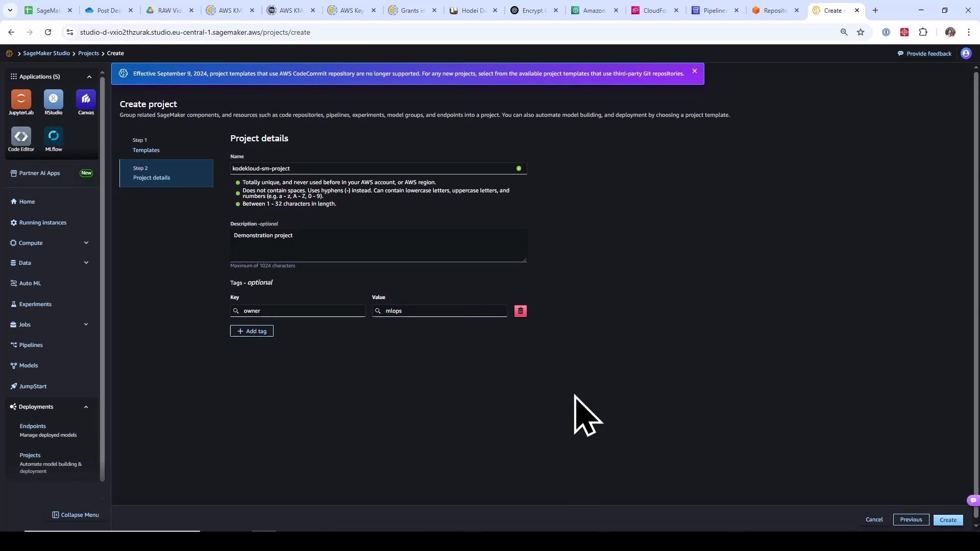This screenshot has width=980, height=551.
Task: Click the sidebar vertical scrollbar
Action: coord(102,278)
